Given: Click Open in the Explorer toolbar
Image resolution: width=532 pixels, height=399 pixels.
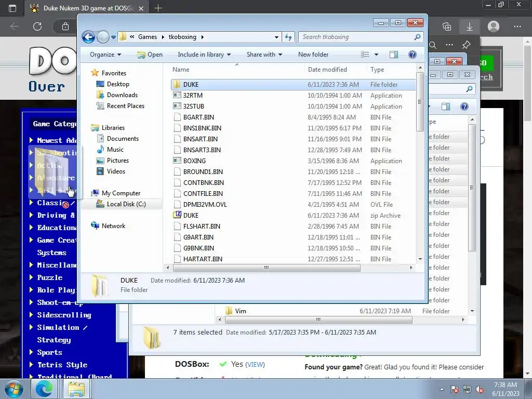Looking at the screenshot, I should click(150, 55).
